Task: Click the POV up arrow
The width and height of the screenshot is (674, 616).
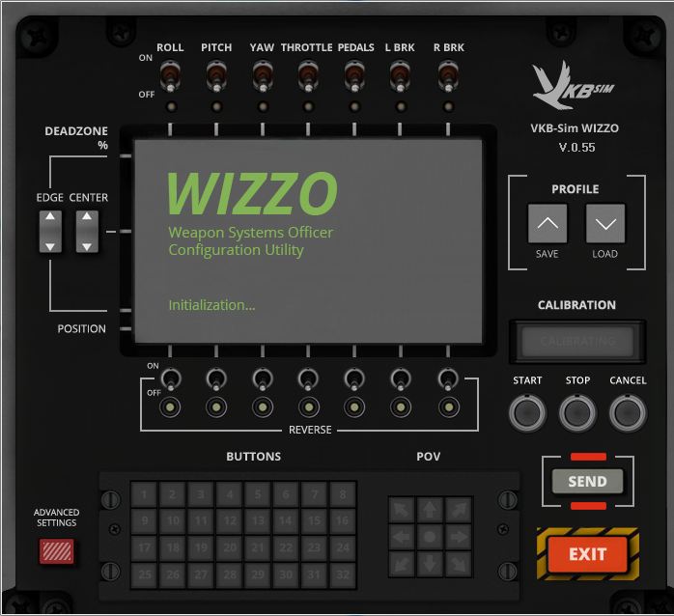Action: pos(430,510)
